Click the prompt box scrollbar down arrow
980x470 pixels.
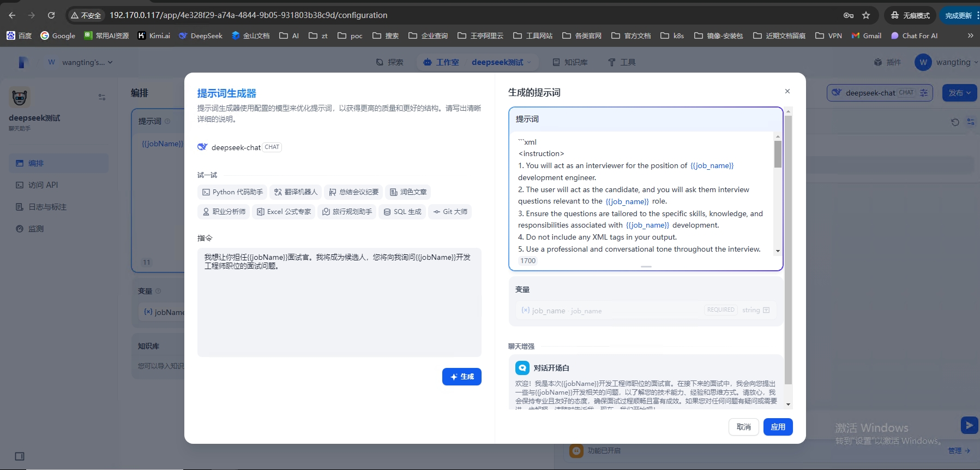click(778, 251)
